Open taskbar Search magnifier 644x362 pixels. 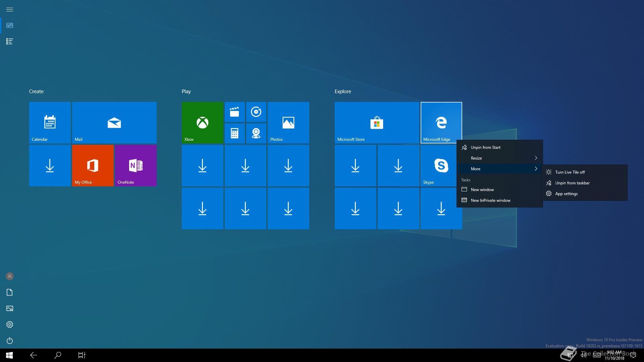[x=58, y=355]
